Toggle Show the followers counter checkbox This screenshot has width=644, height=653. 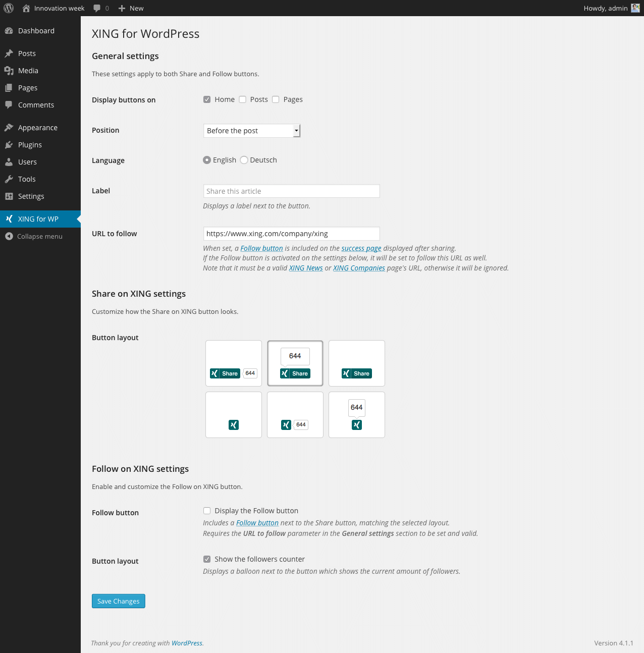pyautogui.click(x=207, y=559)
